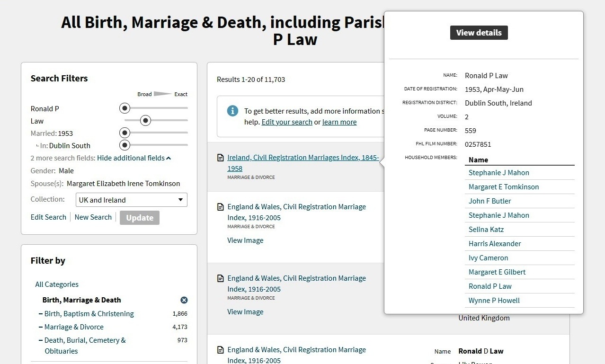Screen dimensions: 605x364
Task: Adjust the Ronald P name exactness slider
Action: tap(125, 108)
